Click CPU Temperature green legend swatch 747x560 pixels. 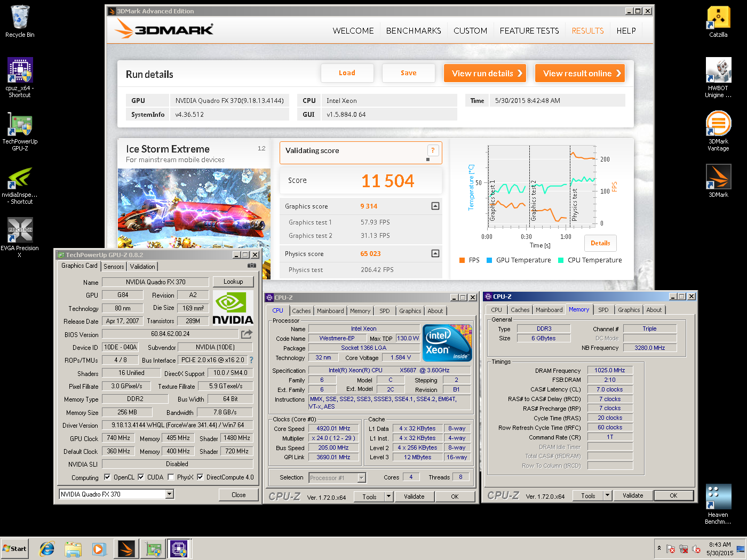[x=561, y=260]
